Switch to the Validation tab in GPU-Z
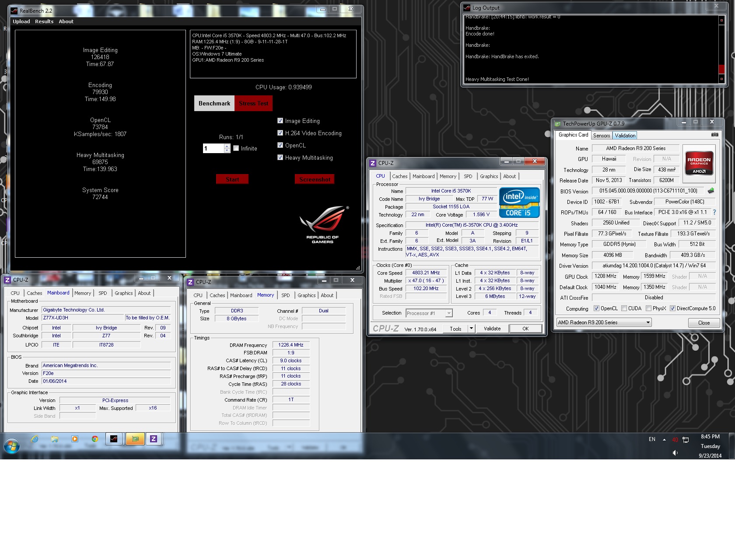The height and width of the screenshot is (560, 735). coord(625,136)
